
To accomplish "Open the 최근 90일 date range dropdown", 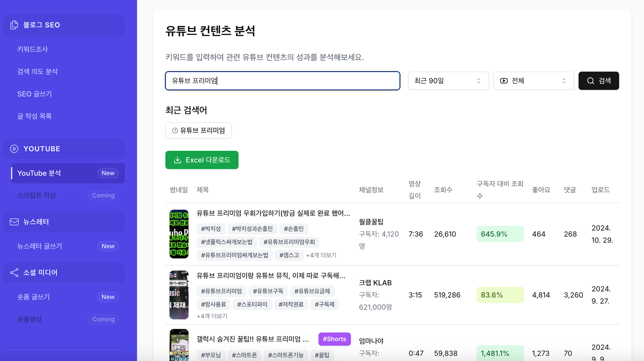I will 448,81.
